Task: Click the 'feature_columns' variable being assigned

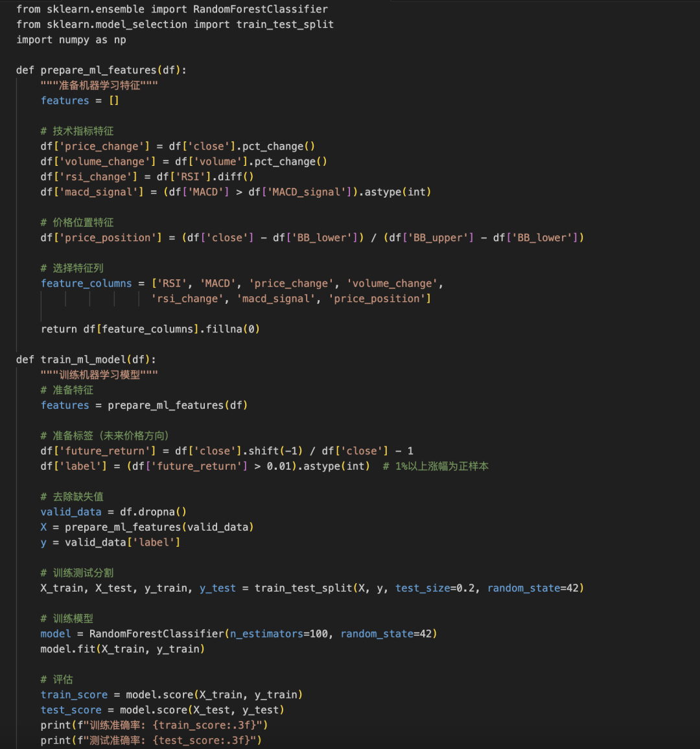Action: 86,283
